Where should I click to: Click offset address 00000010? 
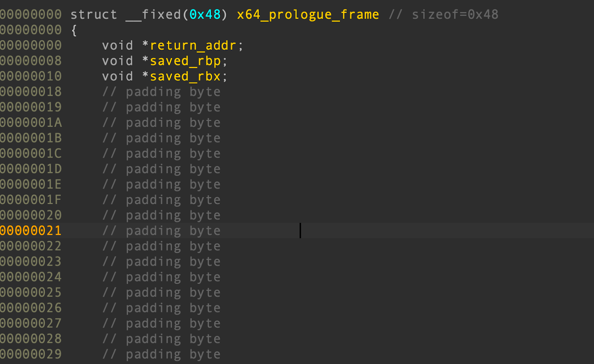coord(31,76)
